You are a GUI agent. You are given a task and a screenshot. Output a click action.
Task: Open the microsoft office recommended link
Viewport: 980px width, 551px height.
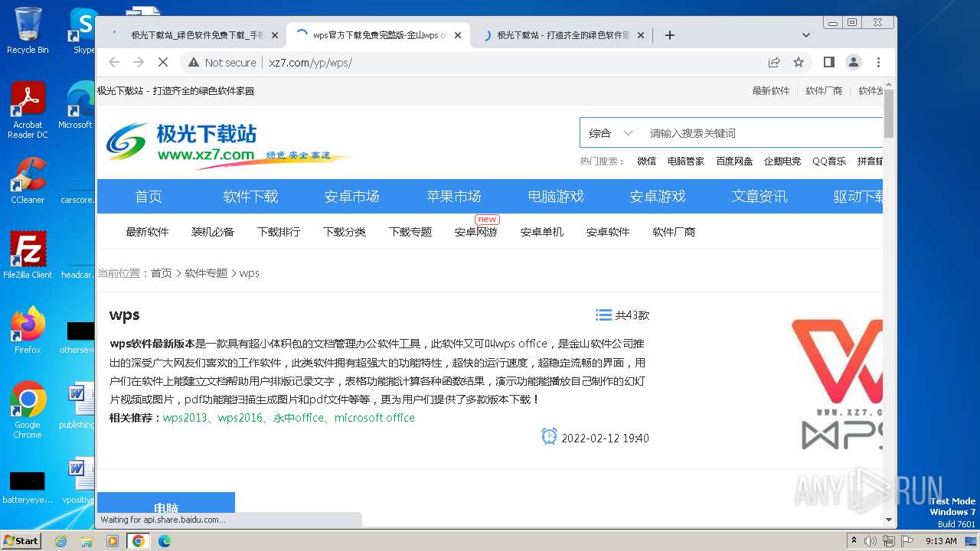click(x=374, y=418)
